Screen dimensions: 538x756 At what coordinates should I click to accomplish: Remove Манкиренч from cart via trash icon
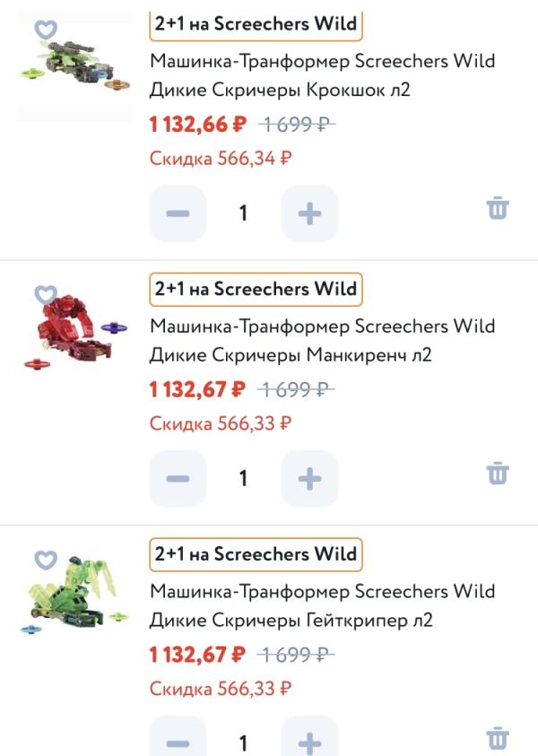(x=498, y=474)
